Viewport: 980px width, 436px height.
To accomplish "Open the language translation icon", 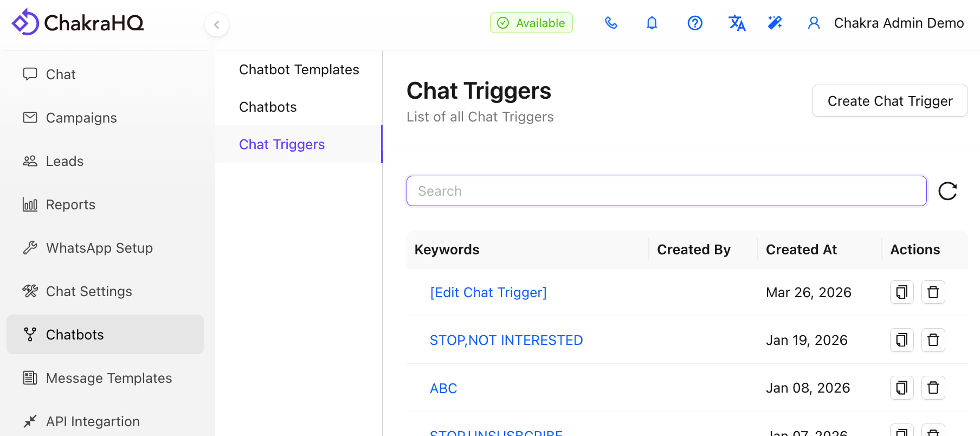I will pos(737,23).
